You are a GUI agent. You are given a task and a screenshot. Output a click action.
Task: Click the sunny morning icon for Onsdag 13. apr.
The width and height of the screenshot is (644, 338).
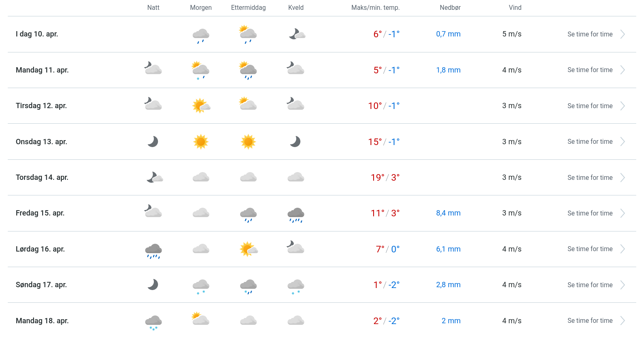point(201,142)
